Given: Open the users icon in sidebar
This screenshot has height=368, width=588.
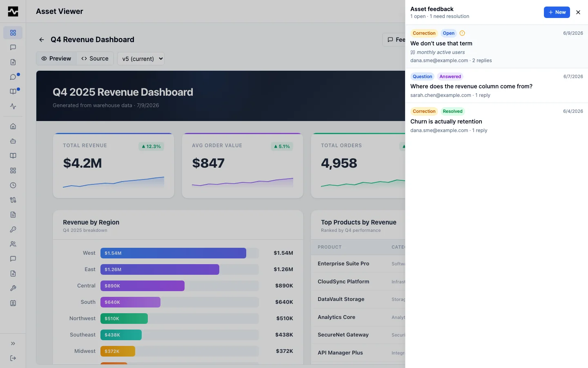Looking at the screenshot, I should (x=13, y=244).
